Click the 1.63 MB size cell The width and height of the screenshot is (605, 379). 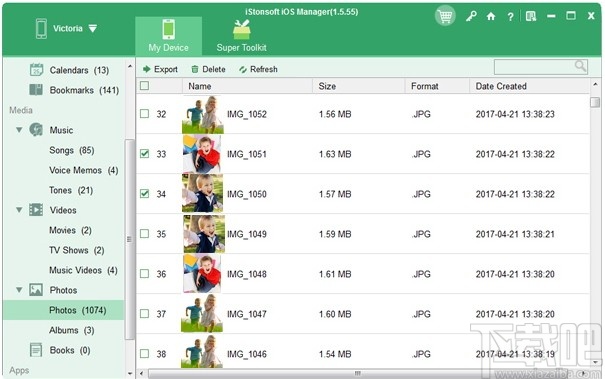335,154
